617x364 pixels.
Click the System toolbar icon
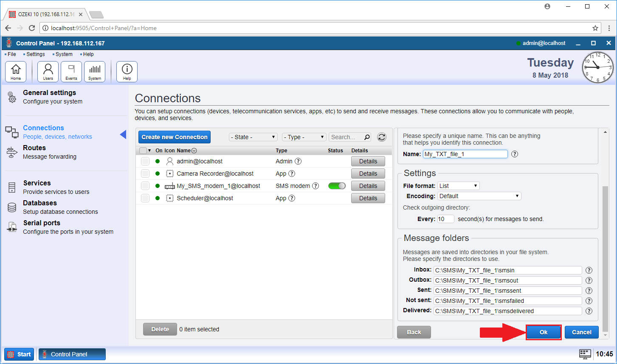pos(95,71)
